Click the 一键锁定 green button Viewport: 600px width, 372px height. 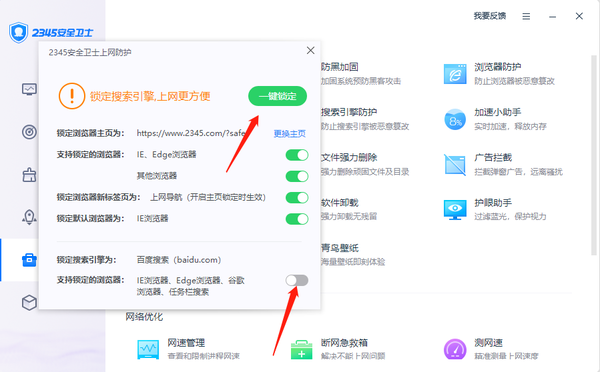(277, 96)
